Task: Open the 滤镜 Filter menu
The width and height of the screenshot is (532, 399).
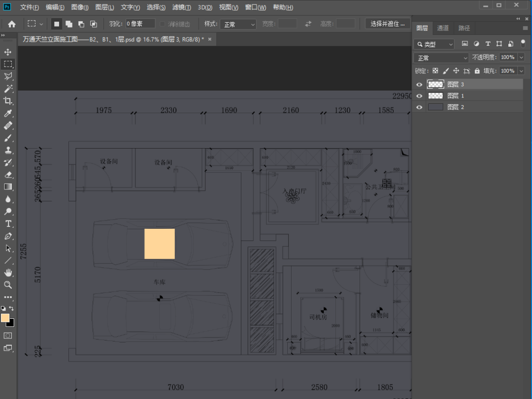Action: coord(181,7)
